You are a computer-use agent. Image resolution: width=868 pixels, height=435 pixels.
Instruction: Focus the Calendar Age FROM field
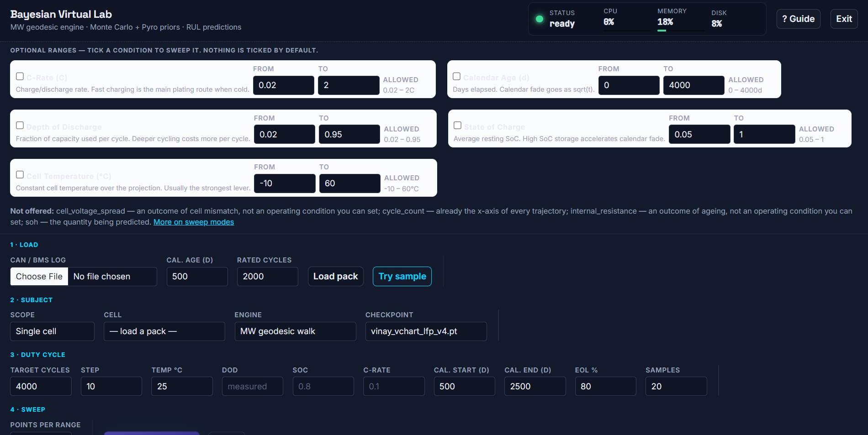coord(629,85)
